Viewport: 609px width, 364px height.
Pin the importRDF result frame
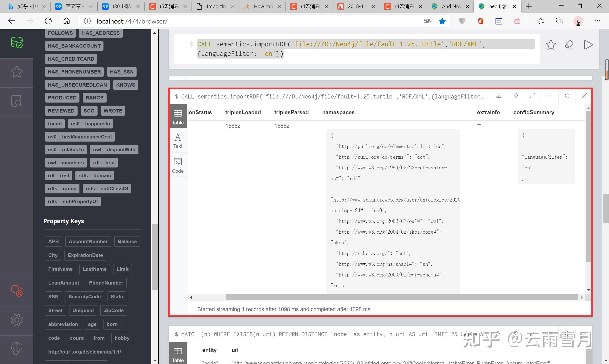coord(516,96)
